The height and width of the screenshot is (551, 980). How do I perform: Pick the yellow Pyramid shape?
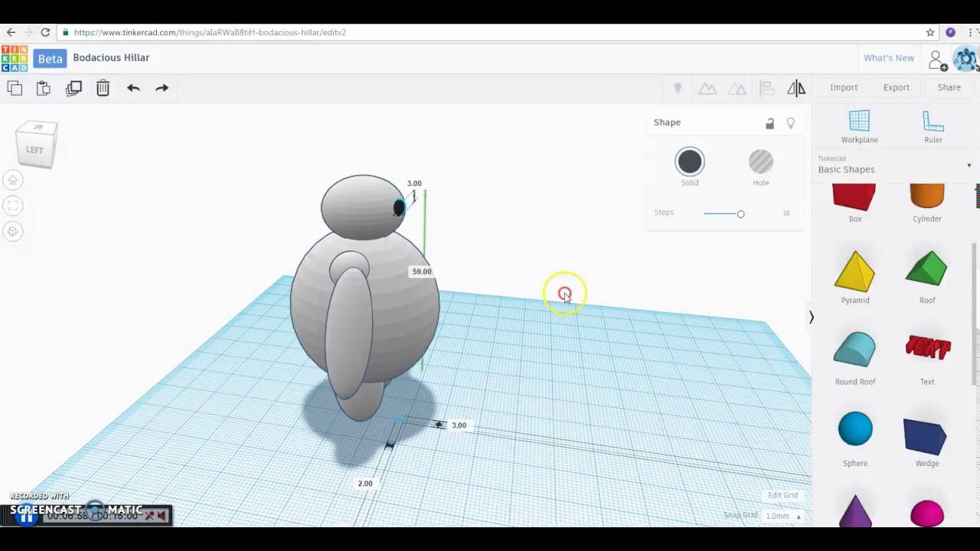855,272
